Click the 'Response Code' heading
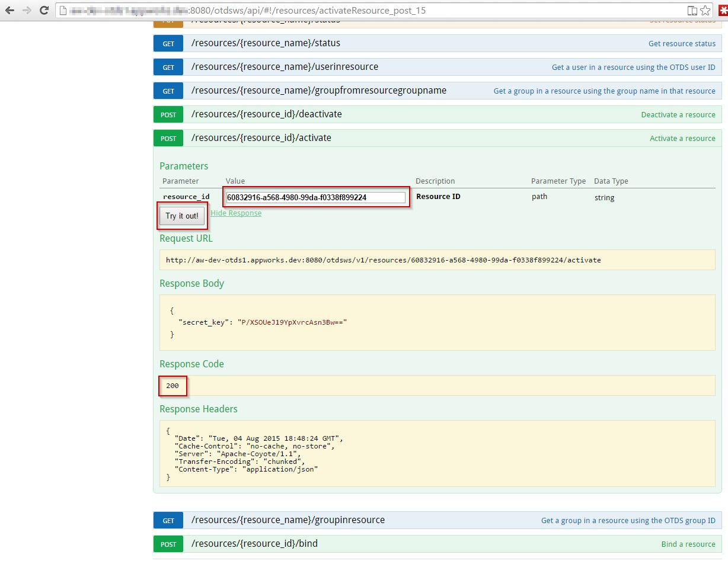Screen dimensions: 728x564 click(x=191, y=364)
